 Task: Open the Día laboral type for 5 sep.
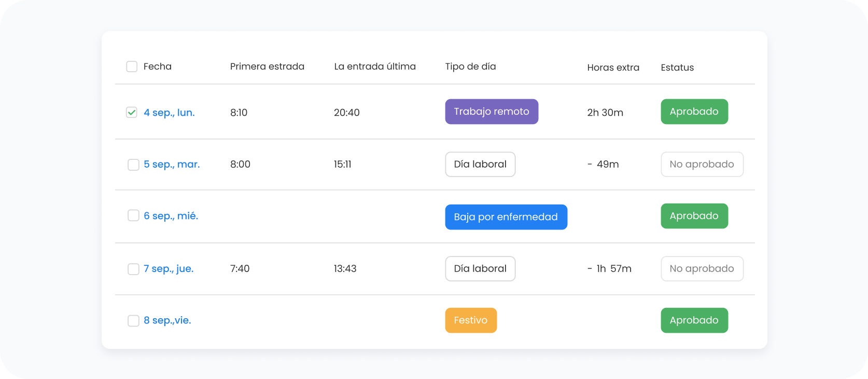[x=480, y=164]
